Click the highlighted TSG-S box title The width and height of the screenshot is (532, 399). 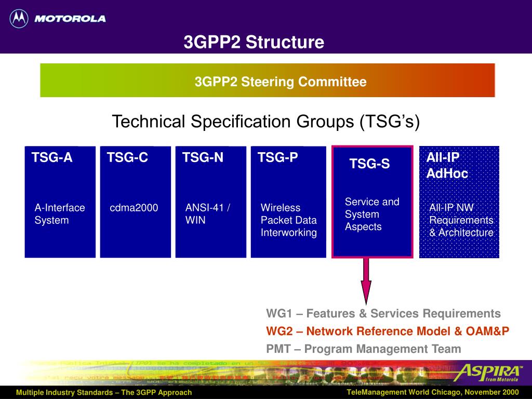point(369,164)
